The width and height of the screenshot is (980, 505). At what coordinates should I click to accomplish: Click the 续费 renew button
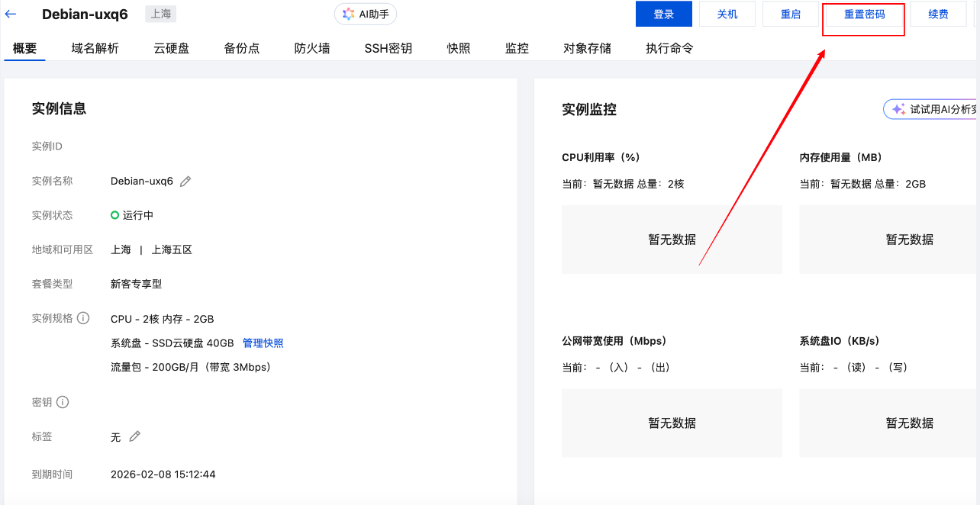938,14
